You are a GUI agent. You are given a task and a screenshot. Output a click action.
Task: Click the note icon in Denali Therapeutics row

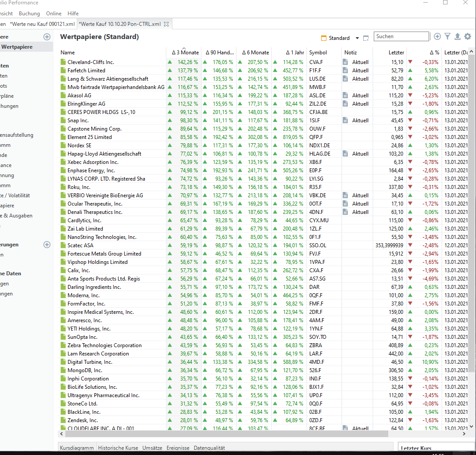(345, 212)
